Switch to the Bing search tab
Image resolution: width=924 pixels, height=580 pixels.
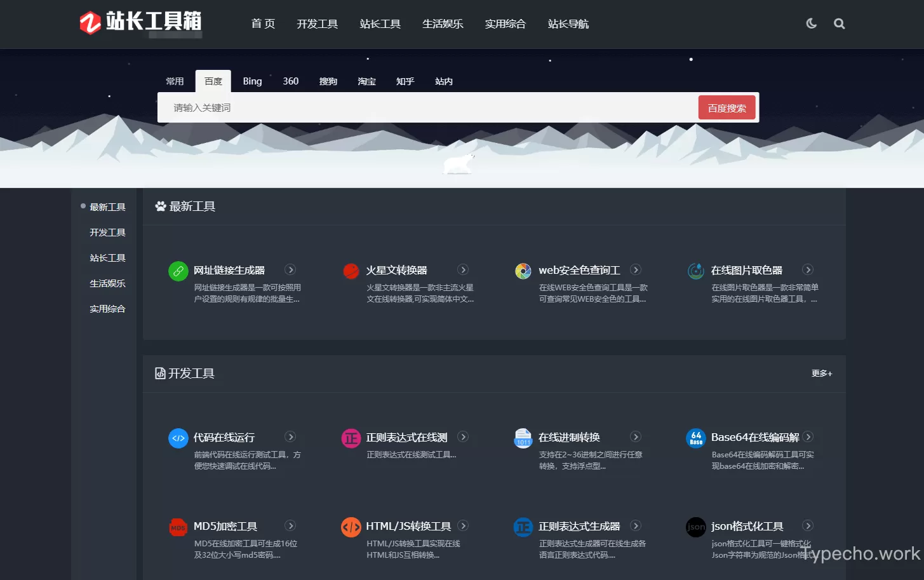pos(252,81)
